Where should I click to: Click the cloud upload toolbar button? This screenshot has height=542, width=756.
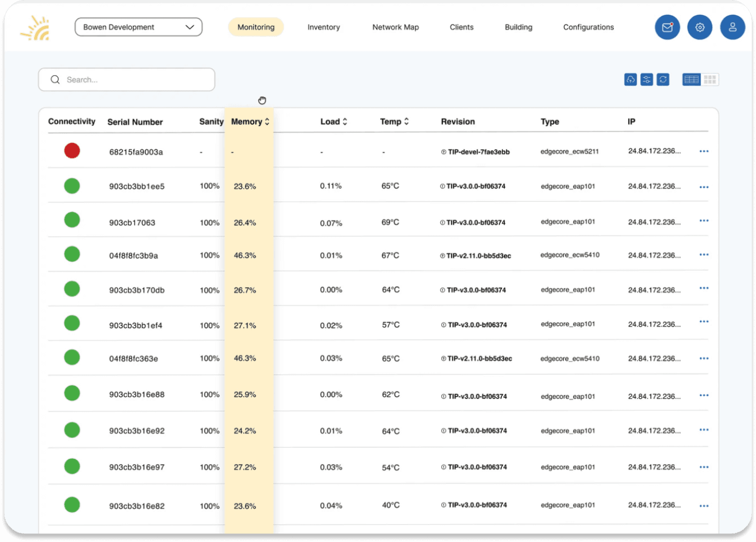[630, 79]
